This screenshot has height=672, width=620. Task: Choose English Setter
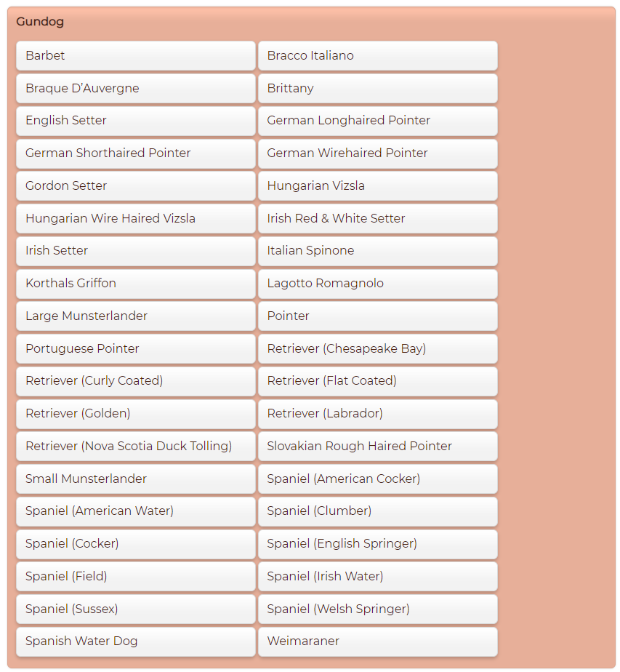point(135,121)
